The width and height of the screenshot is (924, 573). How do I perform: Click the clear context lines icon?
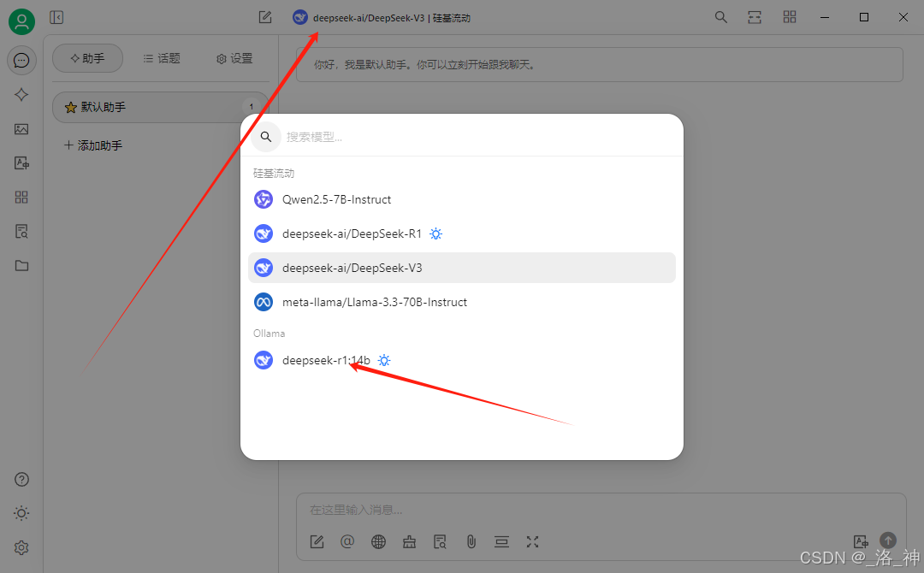(x=501, y=542)
